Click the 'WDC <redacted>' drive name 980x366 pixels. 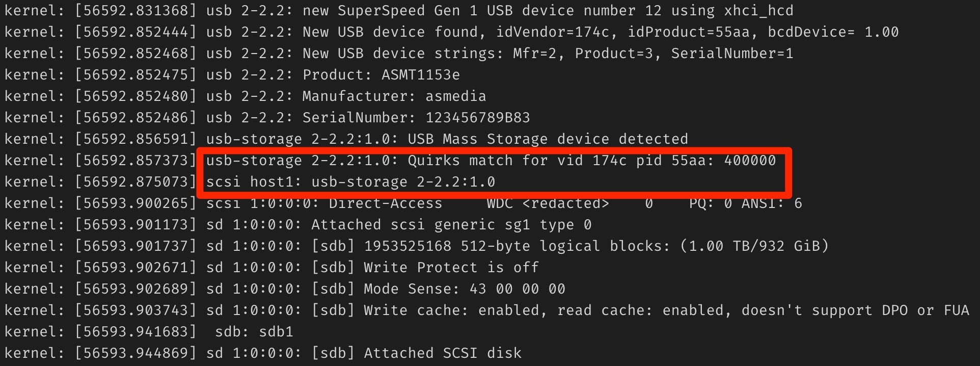pos(548,203)
